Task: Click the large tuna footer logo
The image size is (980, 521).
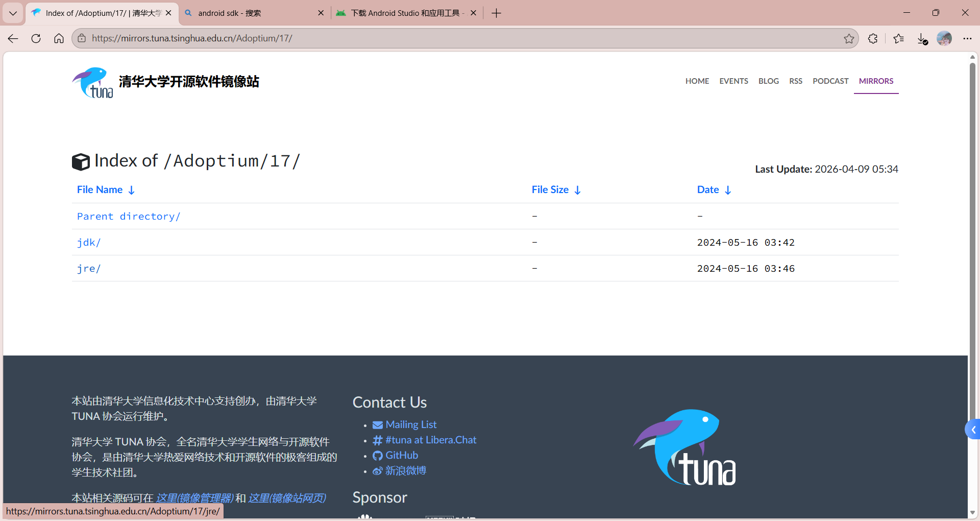Action: pos(684,447)
